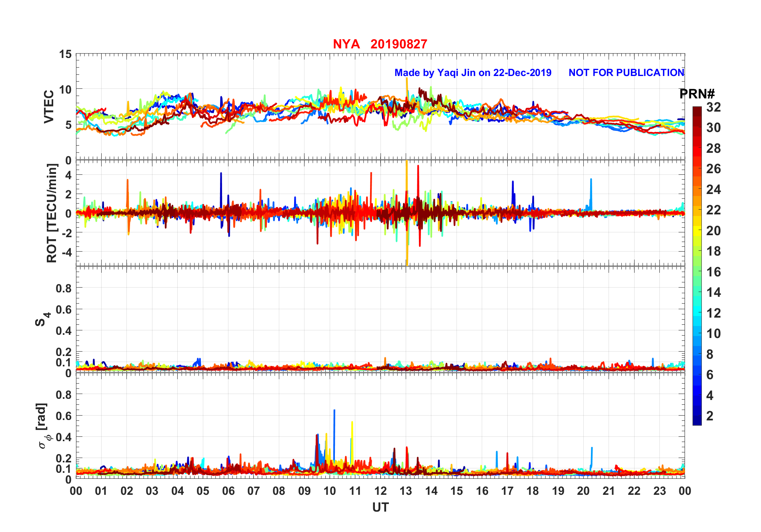Click the x-axis tick label '06'
761x532 pixels.
(228, 491)
